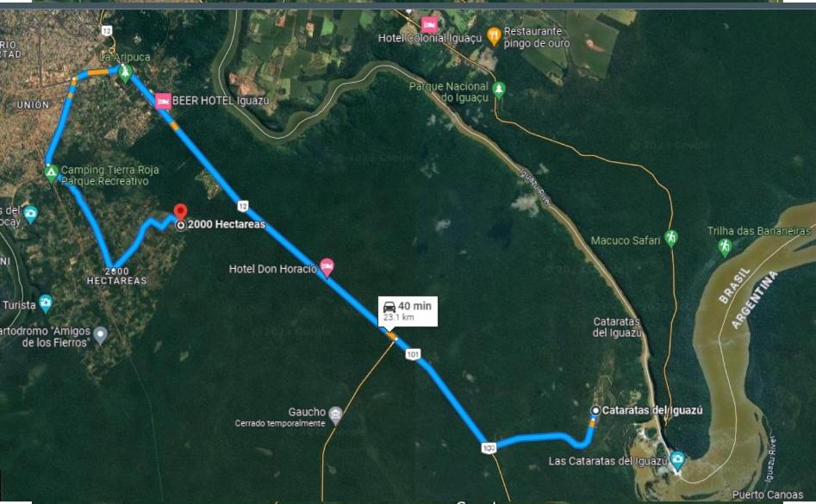This screenshot has width=816, height=504.
Task: Click the La Aripuca green marker
Action: [124, 73]
